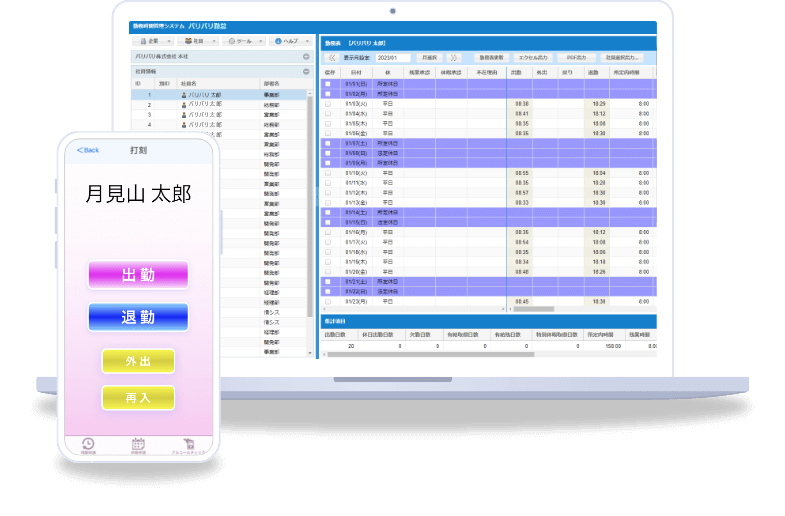
Task: Tick the 01/23(月) row checkbox
Action: (x=328, y=302)
